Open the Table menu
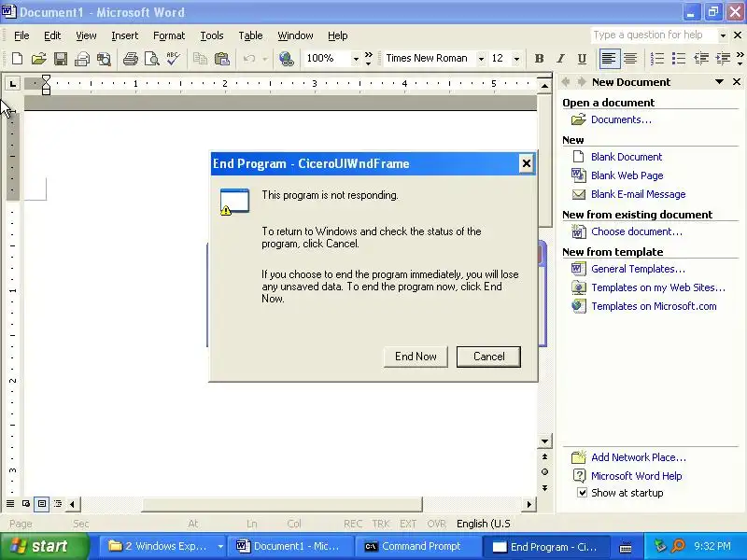This screenshot has height=560, width=747. [250, 35]
